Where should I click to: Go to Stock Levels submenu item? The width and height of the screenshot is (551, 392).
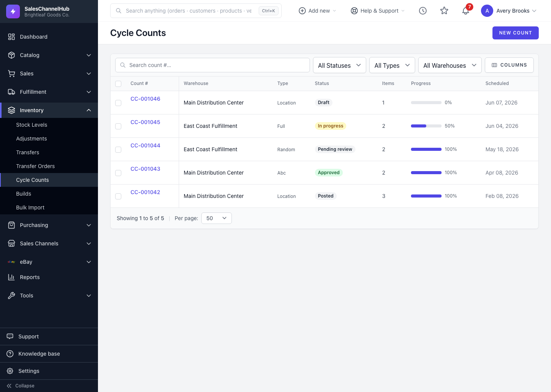[32, 125]
